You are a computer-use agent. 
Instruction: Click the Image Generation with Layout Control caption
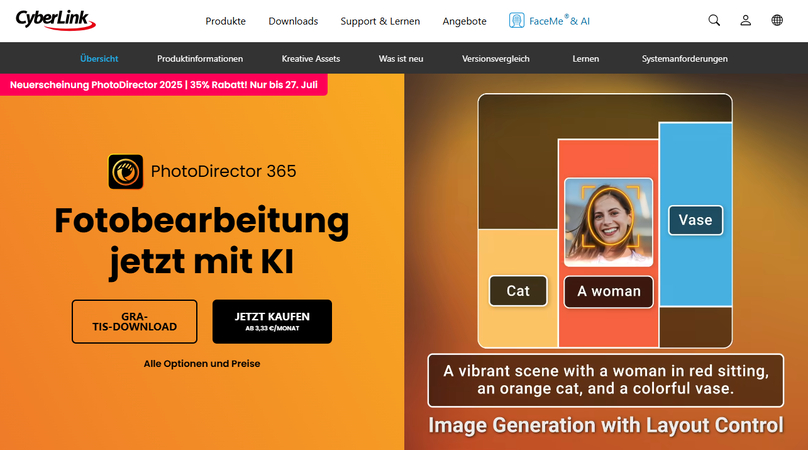606,425
